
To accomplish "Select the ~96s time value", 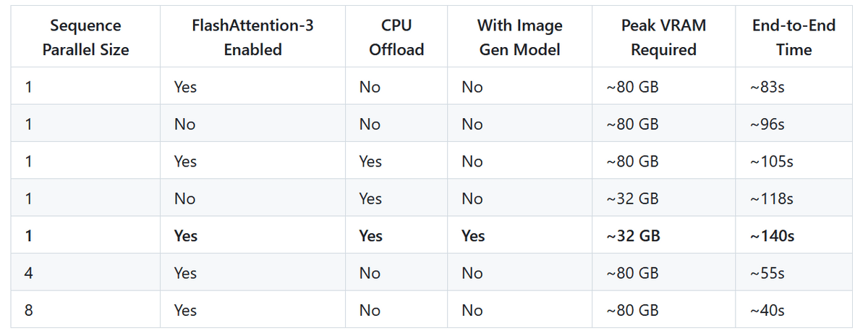I will (x=768, y=124).
